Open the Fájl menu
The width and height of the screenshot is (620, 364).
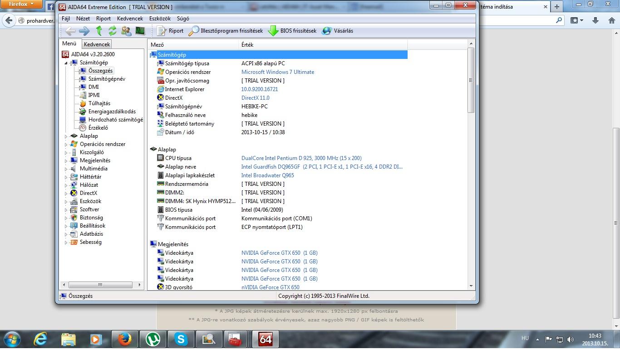pyautogui.click(x=65, y=19)
